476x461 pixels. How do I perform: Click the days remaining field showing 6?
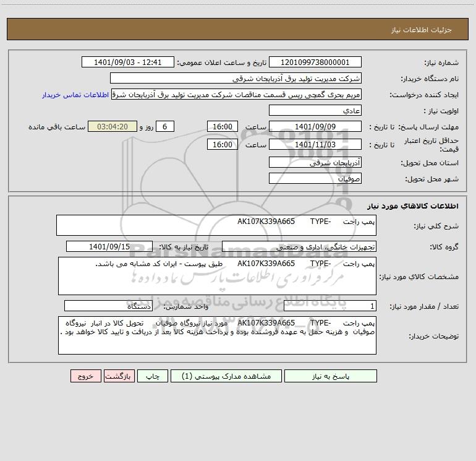[x=165, y=126]
